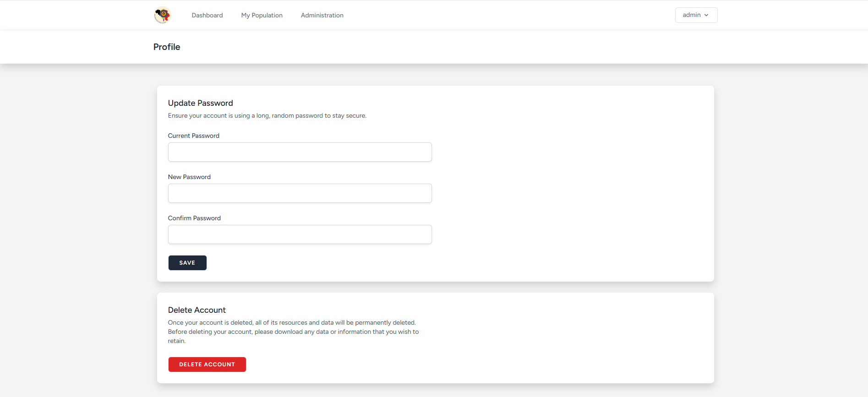Expand the admin user dropdown
The width and height of the screenshot is (868, 397).
(x=696, y=15)
